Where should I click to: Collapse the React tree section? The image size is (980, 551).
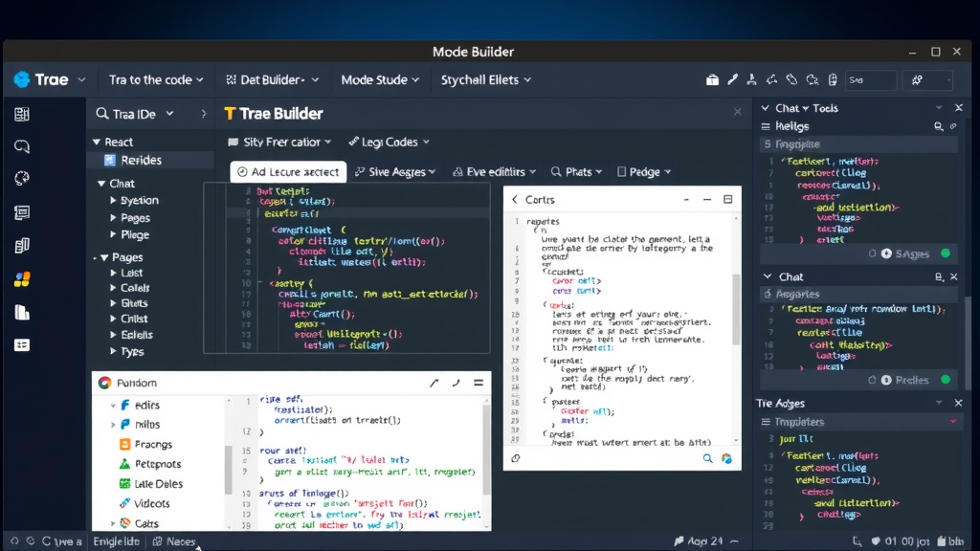click(97, 143)
